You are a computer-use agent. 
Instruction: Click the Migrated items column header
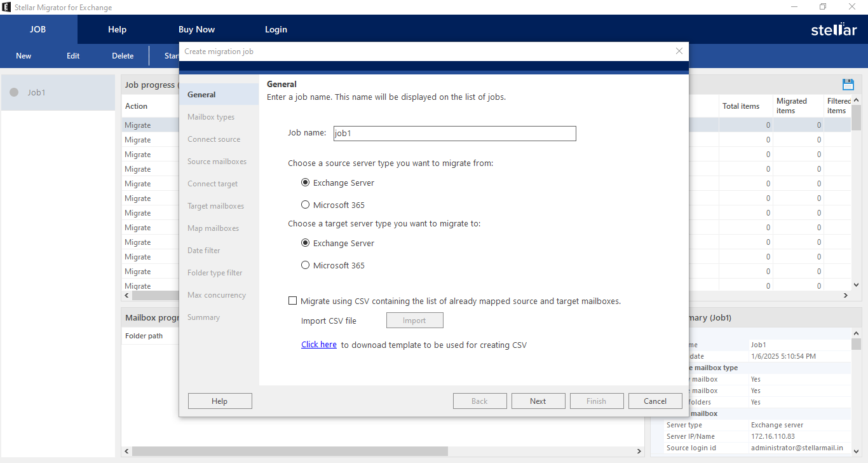tap(799, 106)
